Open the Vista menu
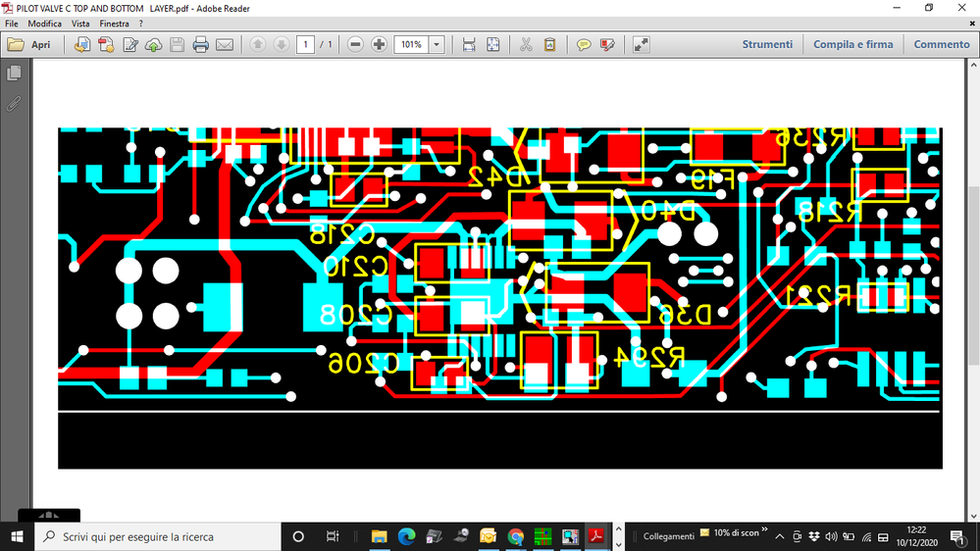Image resolution: width=980 pixels, height=551 pixels. point(80,24)
